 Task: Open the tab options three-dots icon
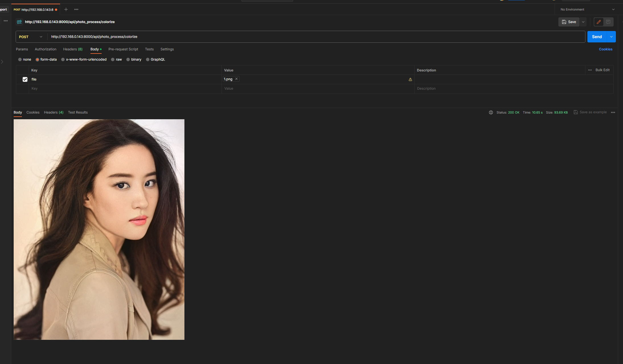[76, 9]
